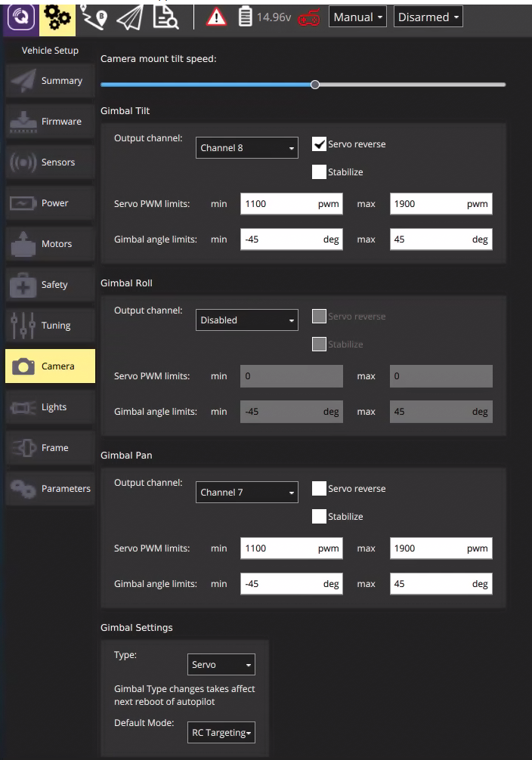The height and width of the screenshot is (760, 532).
Task: Go to the Parameters setup page
Action: pos(50,489)
